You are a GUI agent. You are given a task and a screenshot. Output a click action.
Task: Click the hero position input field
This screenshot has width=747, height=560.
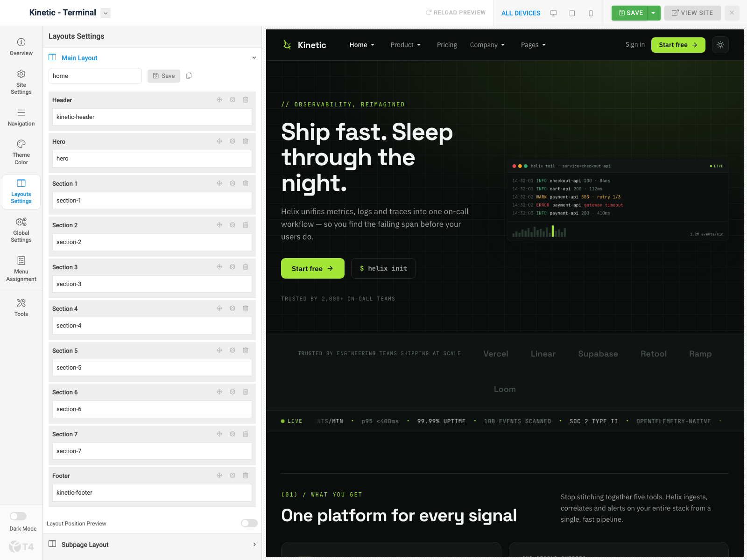coord(152,159)
